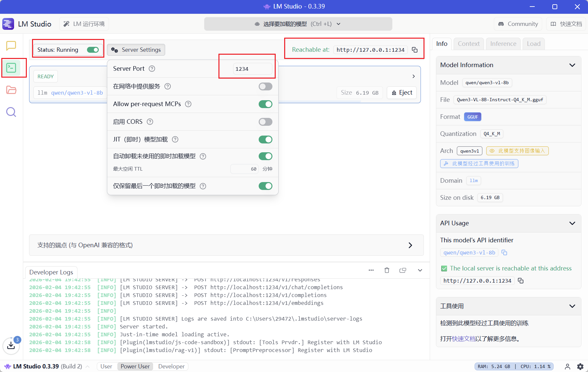Viewport: 588px width, 372px height.
Task: Show help for JIT 模型加载
Action: (x=175, y=139)
